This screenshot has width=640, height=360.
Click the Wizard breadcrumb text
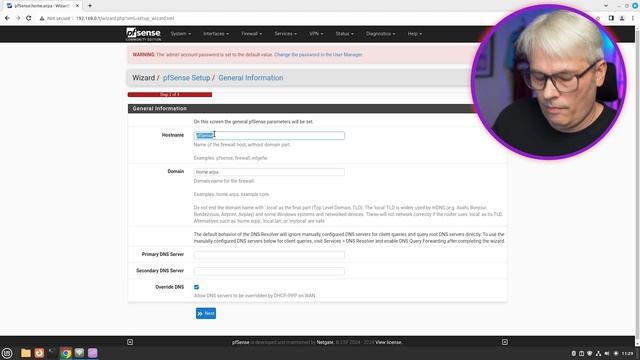click(x=143, y=78)
